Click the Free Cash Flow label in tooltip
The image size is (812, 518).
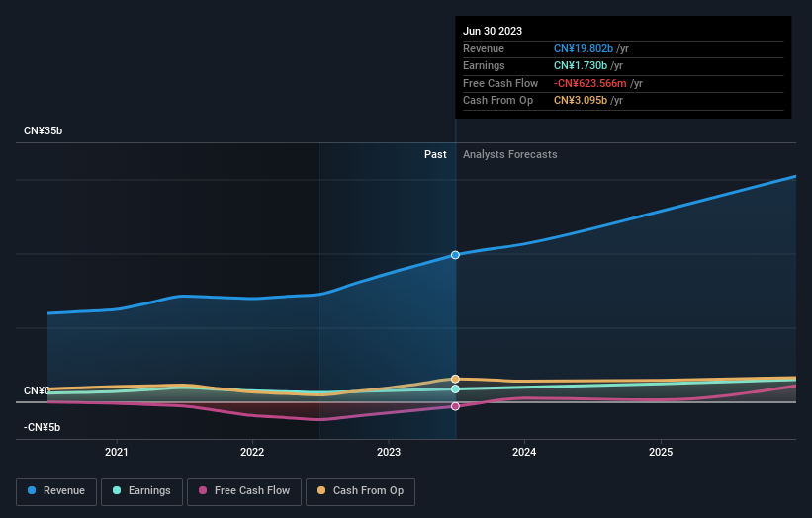click(x=500, y=83)
